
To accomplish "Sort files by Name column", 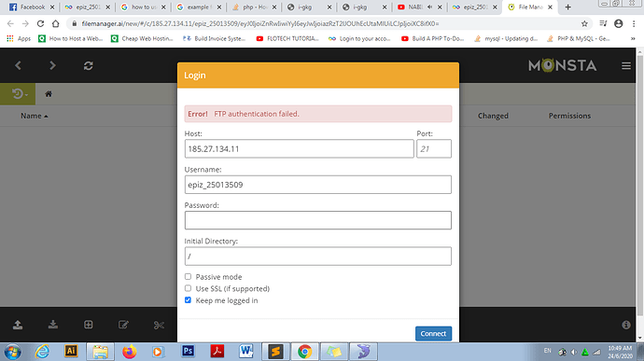I will (x=35, y=116).
